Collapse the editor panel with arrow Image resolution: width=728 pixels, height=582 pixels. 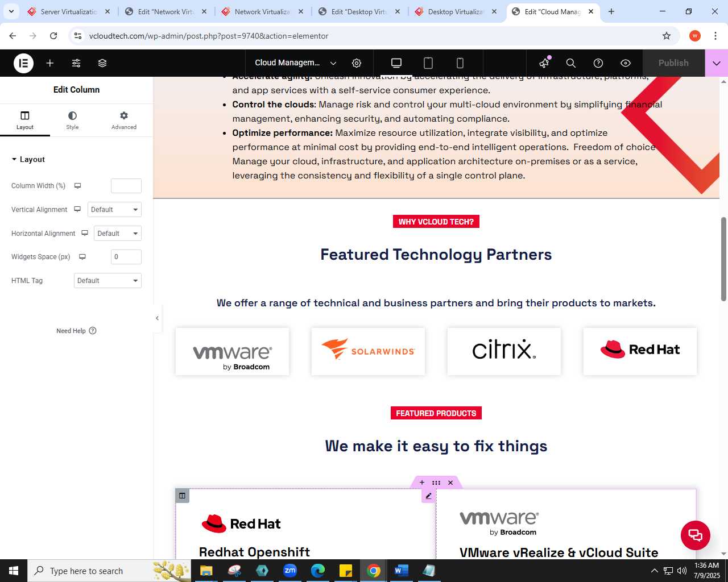click(x=157, y=318)
